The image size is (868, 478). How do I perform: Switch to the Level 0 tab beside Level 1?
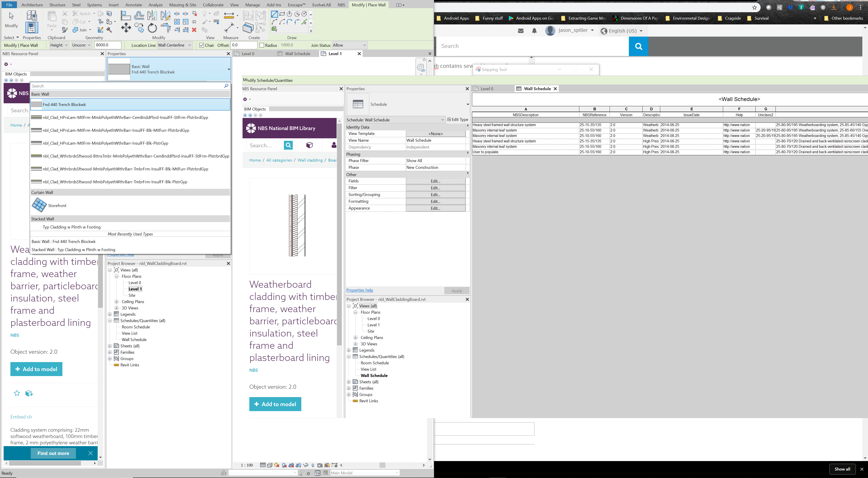248,54
